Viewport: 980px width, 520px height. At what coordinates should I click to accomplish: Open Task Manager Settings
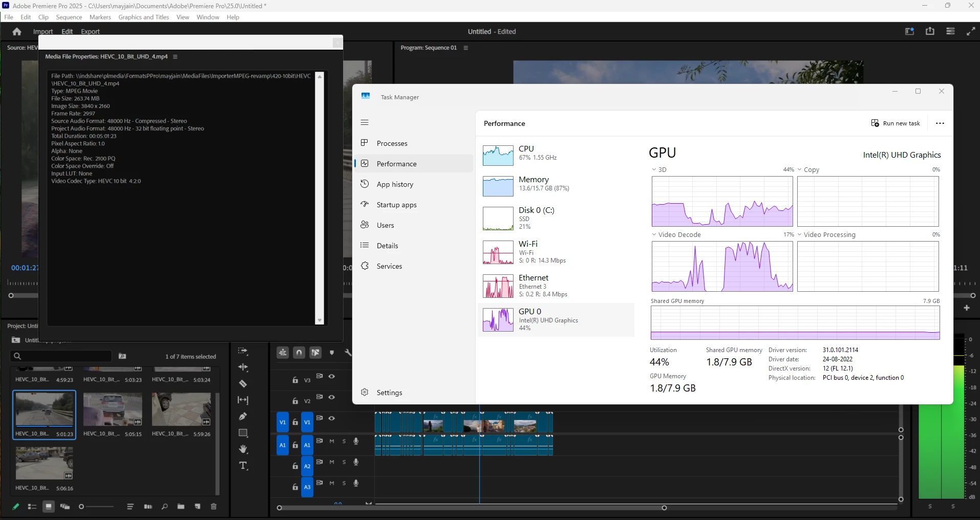tap(414, 393)
